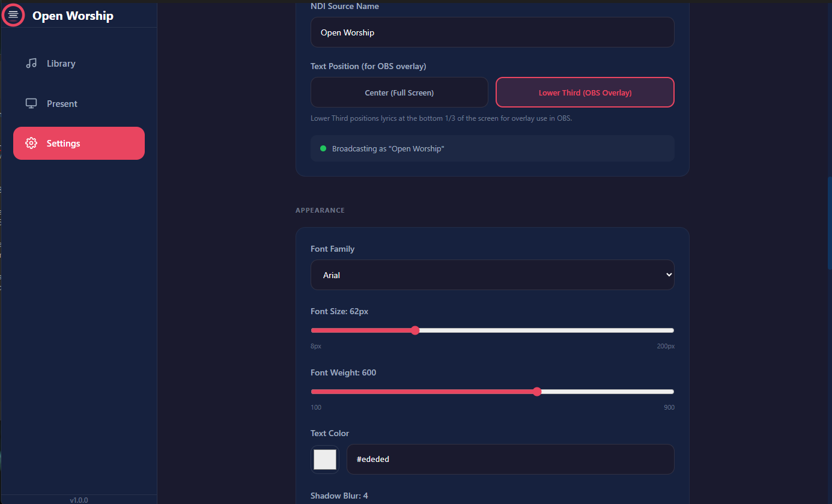Click the Settings sidebar label
The width and height of the screenshot is (832, 504).
(x=64, y=144)
